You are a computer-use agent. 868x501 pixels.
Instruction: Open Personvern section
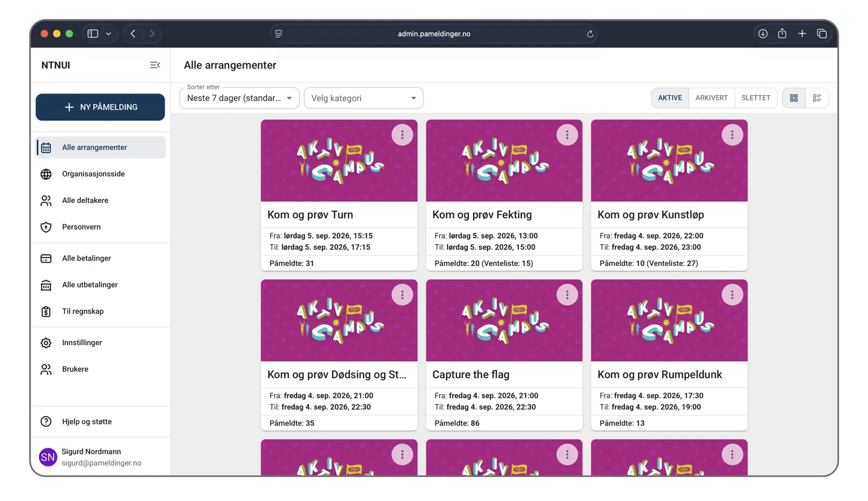coord(100,227)
